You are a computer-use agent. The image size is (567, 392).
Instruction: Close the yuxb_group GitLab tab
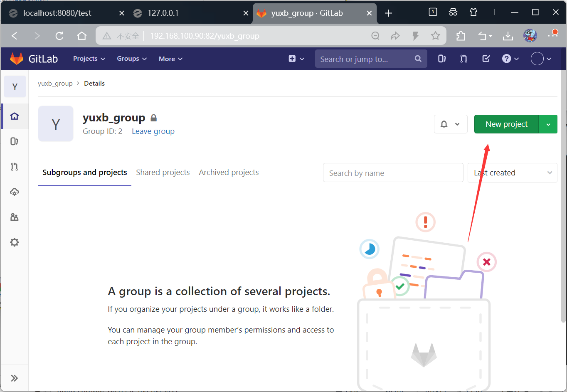[369, 13]
